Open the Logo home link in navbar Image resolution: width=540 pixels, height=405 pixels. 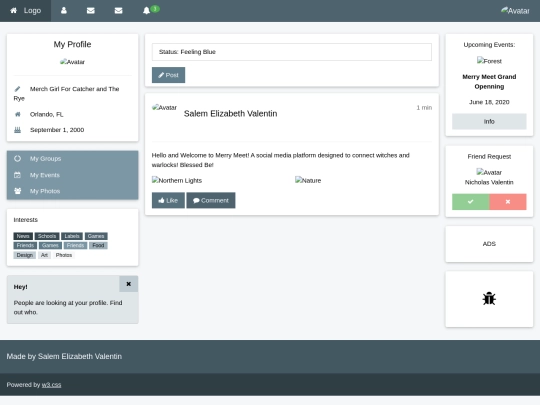click(x=25, y=11)
